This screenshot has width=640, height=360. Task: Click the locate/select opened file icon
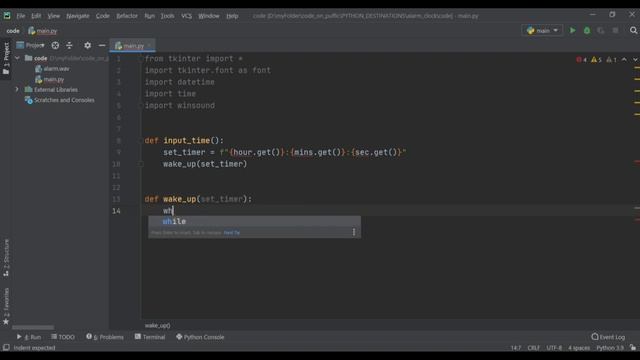[55, 45]
